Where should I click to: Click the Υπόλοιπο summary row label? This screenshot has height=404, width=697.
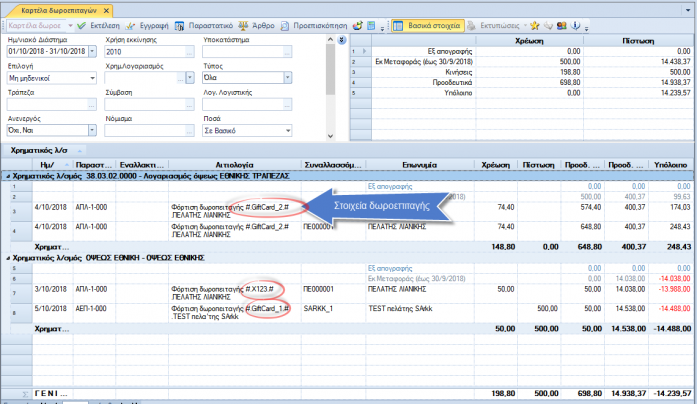[x=458, y=93]
